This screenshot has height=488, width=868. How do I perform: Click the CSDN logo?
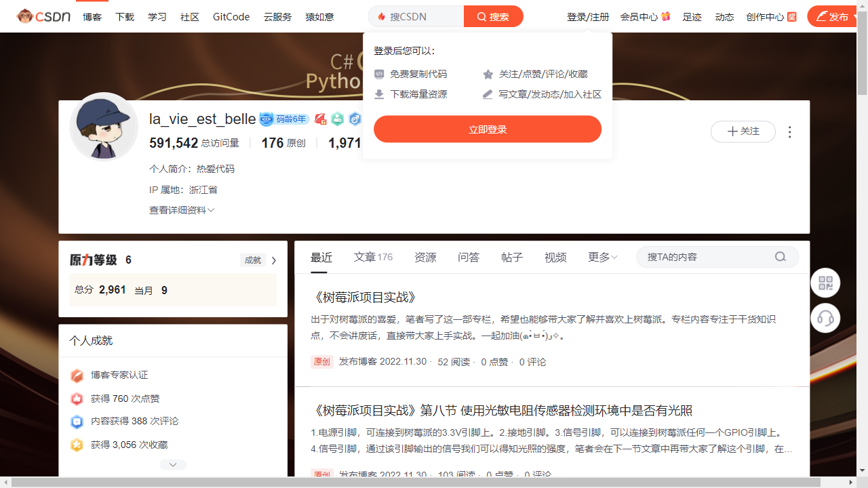point(44,16)
